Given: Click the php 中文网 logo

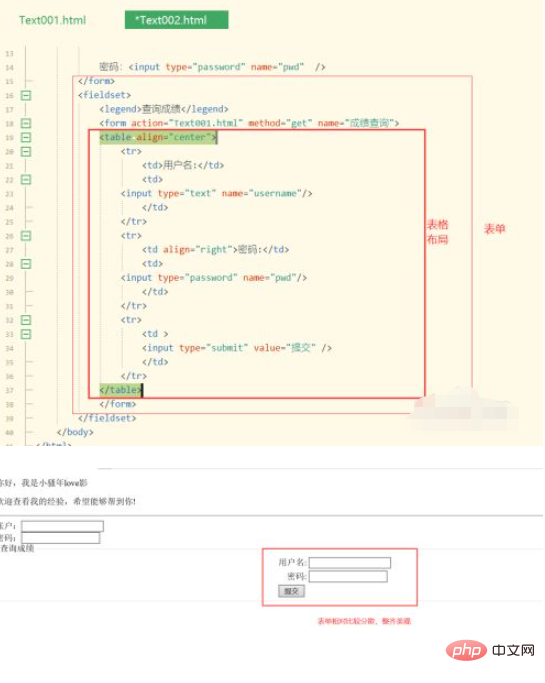Looking at the screenshot, I should [x=491, y=650].
